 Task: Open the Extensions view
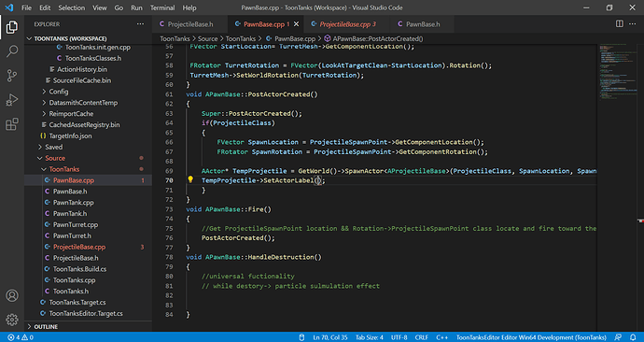click(x=12, y=123)
